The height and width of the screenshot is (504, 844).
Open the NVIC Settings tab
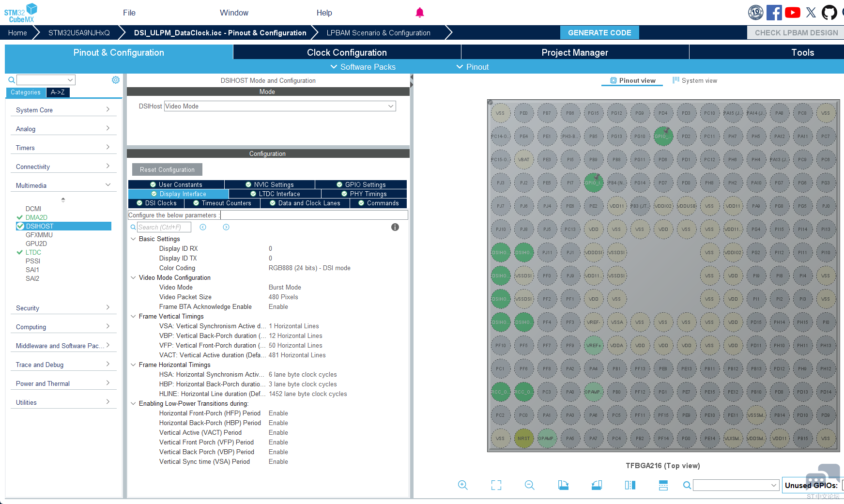[x=270, y=184]
